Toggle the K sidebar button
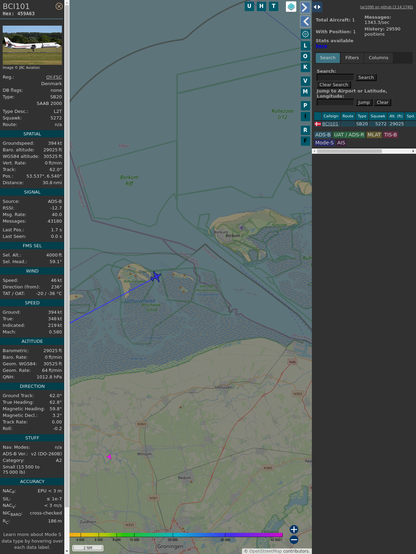Viewport: 416px width, 554px height. point(305,67)
